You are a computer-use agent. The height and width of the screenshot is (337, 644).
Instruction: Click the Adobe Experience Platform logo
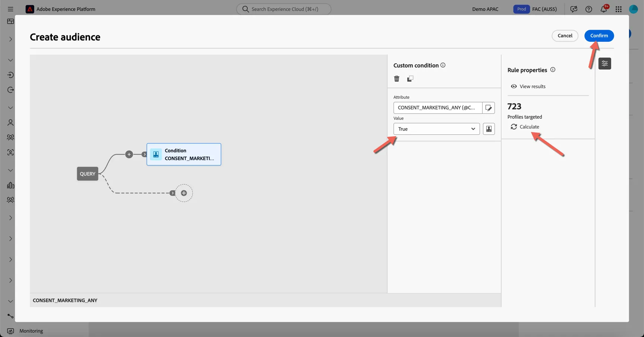30,9
